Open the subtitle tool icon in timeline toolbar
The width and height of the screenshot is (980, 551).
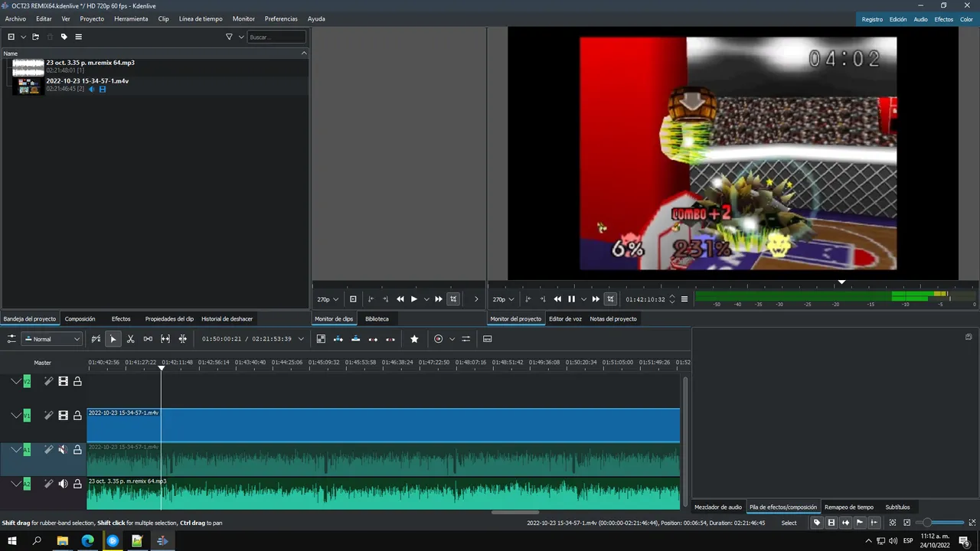click(x=487, y=339)
